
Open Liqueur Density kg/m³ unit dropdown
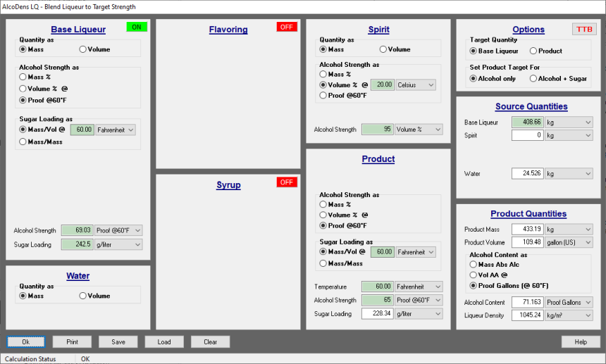(x=569, y=315)
